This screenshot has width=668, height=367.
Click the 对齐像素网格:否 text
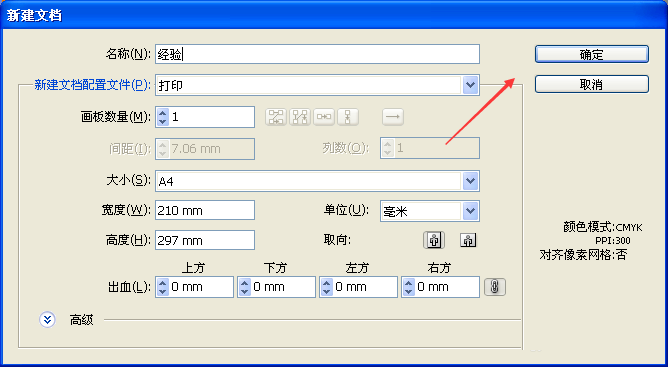[x=583, y=255]
